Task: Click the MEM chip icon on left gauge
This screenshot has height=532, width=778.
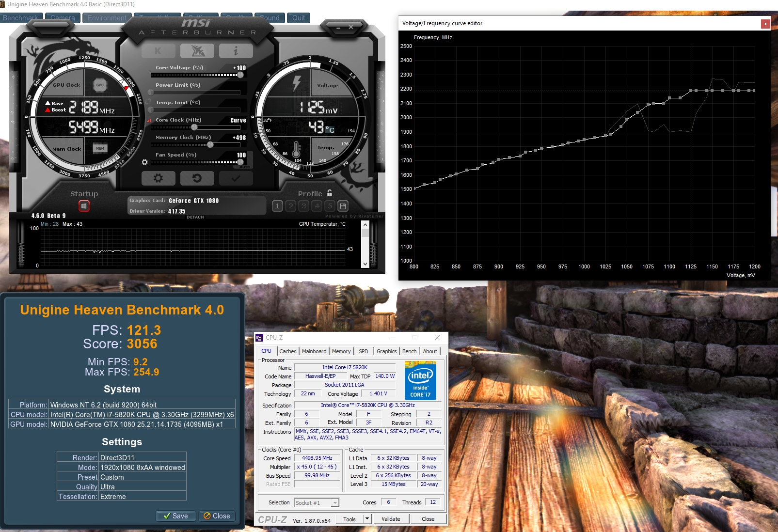Action: [99, 148]
